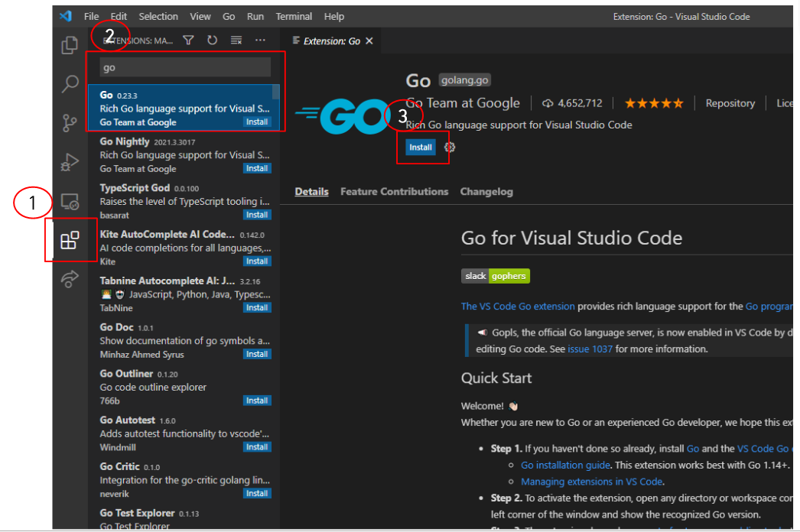Open the Extensions view
Screen dimensions: 800x532
click(70, 240)
